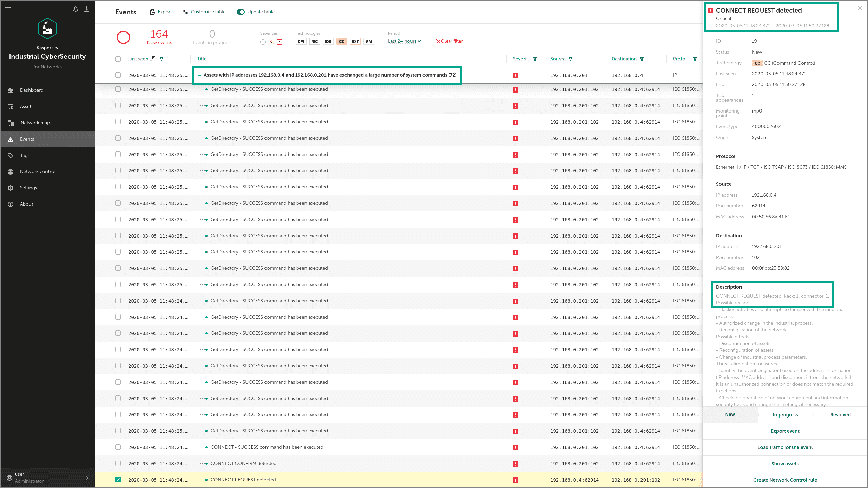Select the critical severity filter icon
Image resolution: width=868 pixels, height=488 pixels.
point(279,42)
